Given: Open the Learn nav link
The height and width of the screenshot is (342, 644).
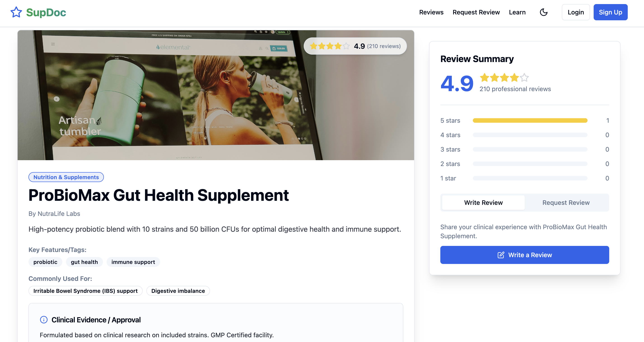Looking at the screenshot, I should tap(517, 12).
